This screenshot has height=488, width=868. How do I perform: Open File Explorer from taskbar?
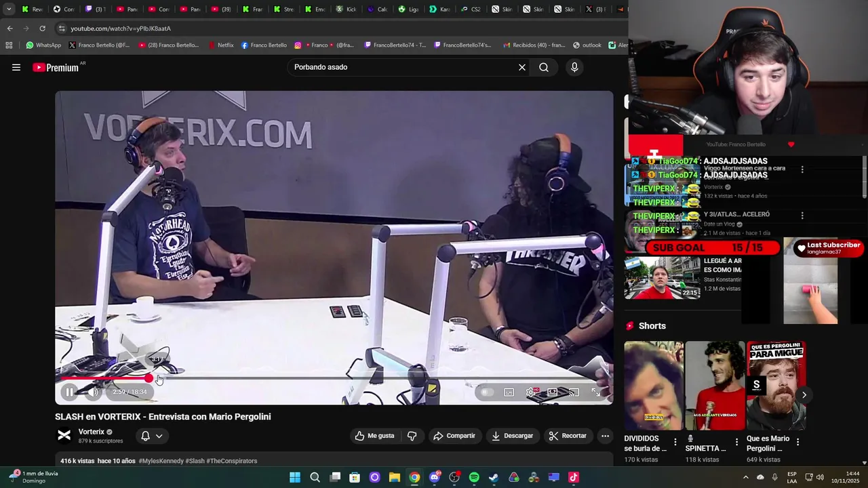coord(394,477)
